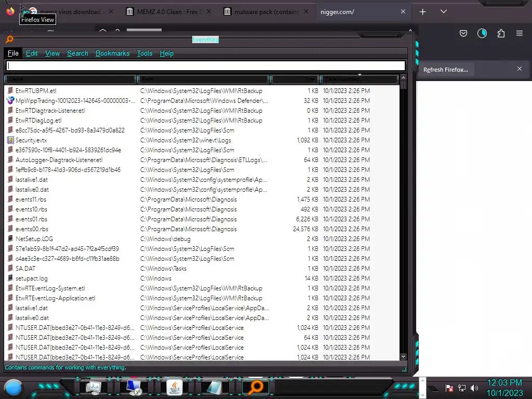
Task: Click the Everything magnifier taskbar button
Action: click(256, 387)
